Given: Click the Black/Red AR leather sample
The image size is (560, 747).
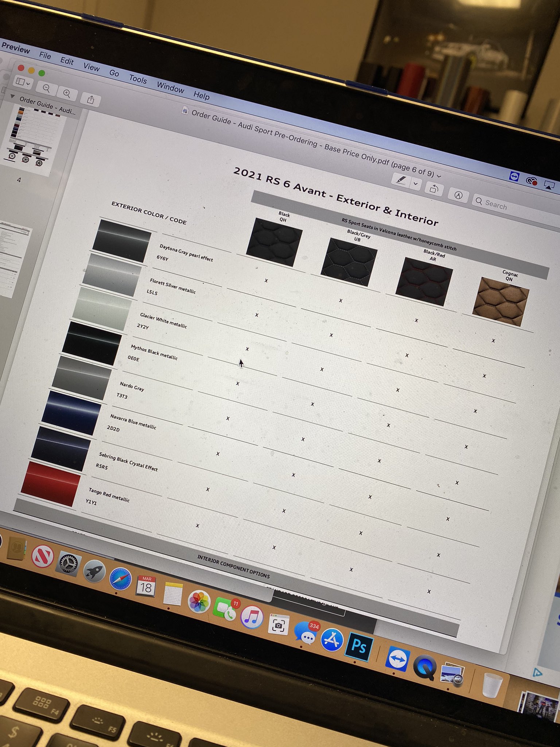Looking at the screenshot, I should pyautogui.click(x=424, y=281).
